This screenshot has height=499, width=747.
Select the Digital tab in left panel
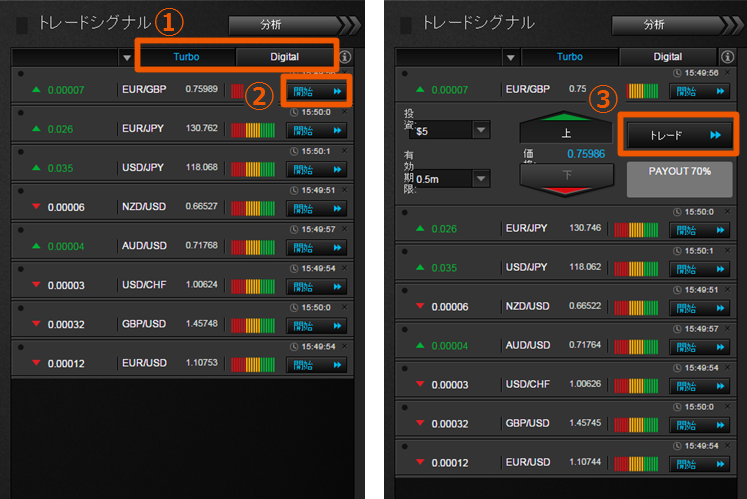(x=284, y=57)
